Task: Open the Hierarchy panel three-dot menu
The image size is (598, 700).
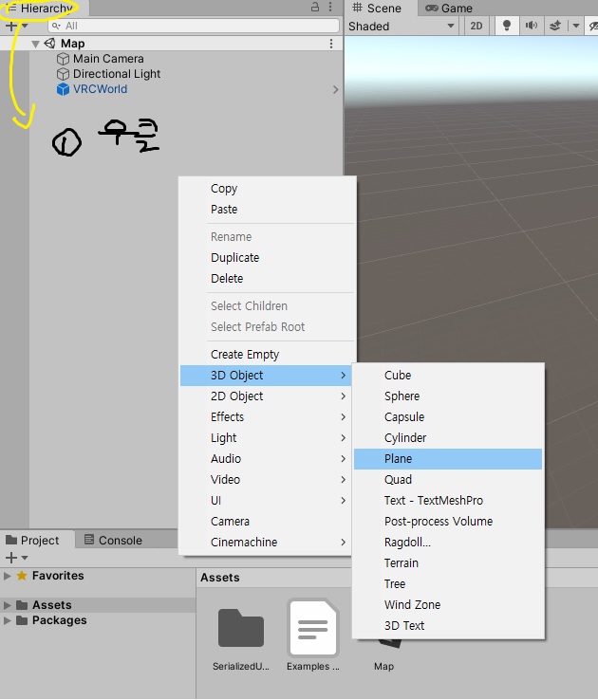Action: [330, 7]
